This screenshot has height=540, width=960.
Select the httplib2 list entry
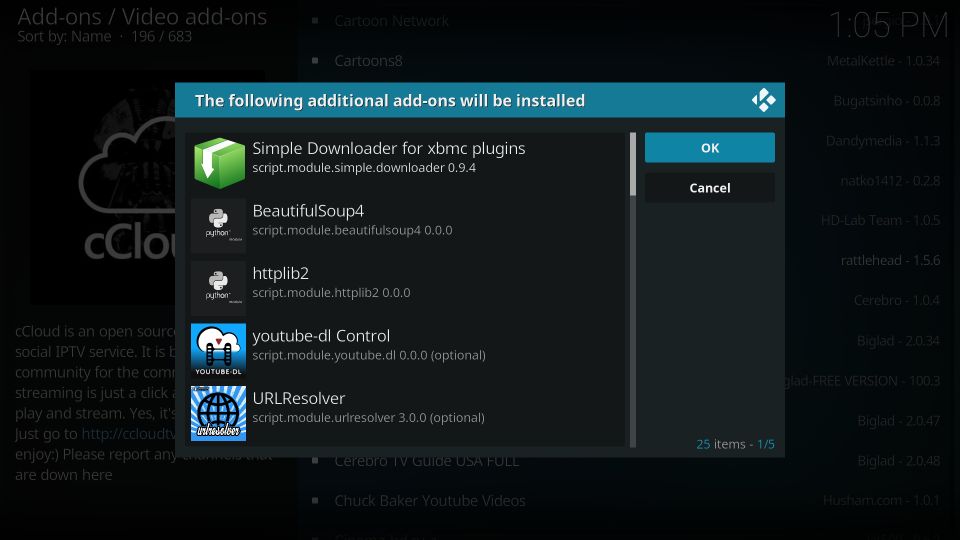[x=407, y=288]
